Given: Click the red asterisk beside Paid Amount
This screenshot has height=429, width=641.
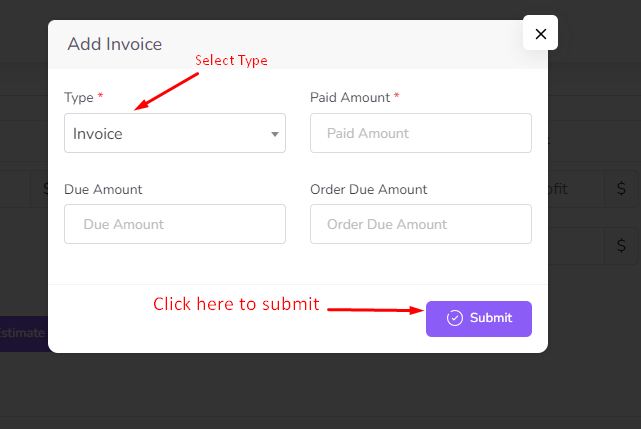Looking at the screenshot, I should click(x=396, y=97).
